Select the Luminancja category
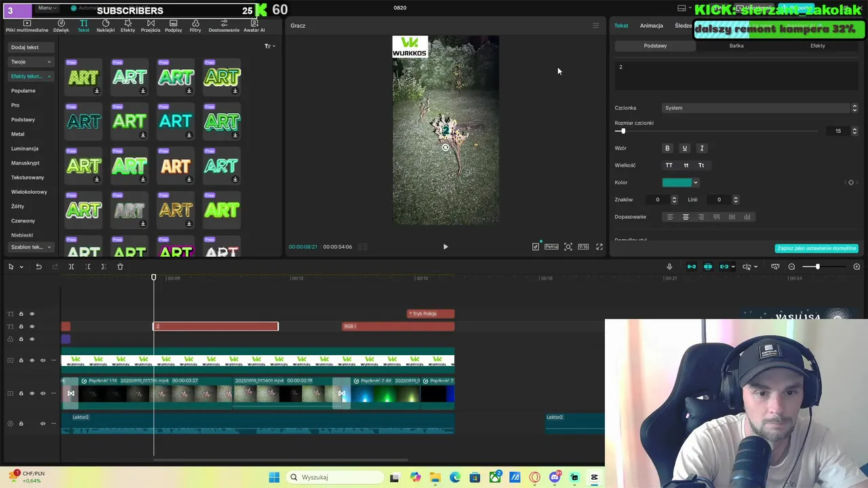The height and width of the screenshot is (488, 868). pos(25,148)
